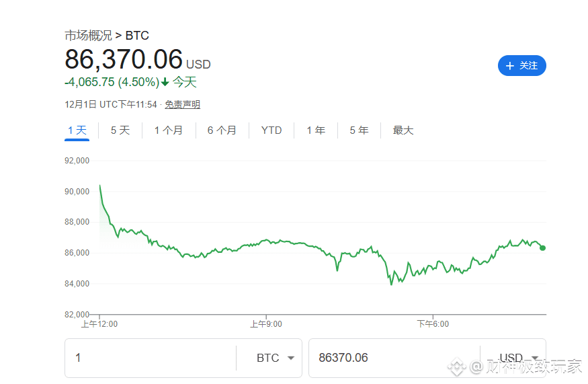This screenshot has height=384, width=588.
Task: Show the 5 年 chart range
Action: (x=359, y=130)
